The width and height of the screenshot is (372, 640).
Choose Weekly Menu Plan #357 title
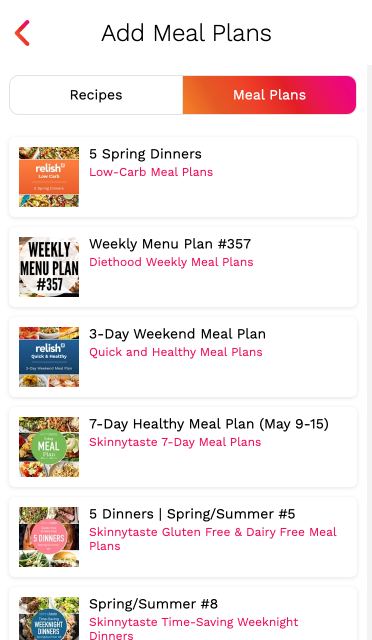click(x=170, y=244)
